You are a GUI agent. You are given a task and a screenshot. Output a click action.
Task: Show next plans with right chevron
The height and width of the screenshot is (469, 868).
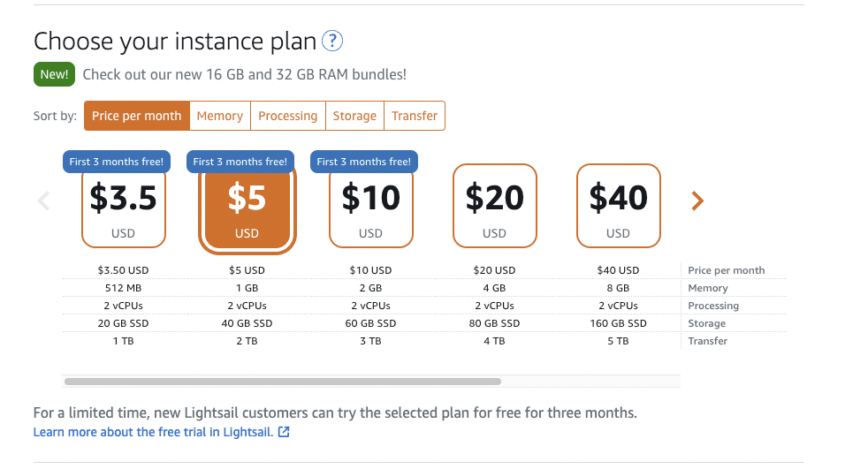click(x=697, y=200)
